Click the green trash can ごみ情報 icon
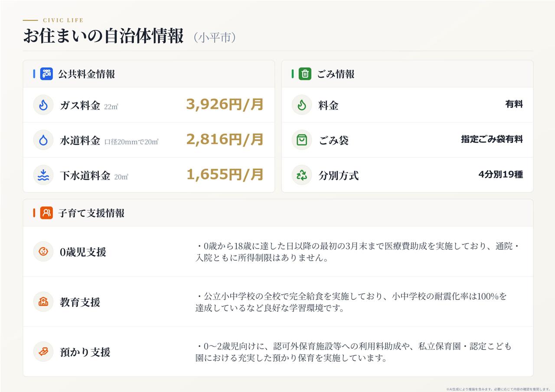 (x=305, y=74)
